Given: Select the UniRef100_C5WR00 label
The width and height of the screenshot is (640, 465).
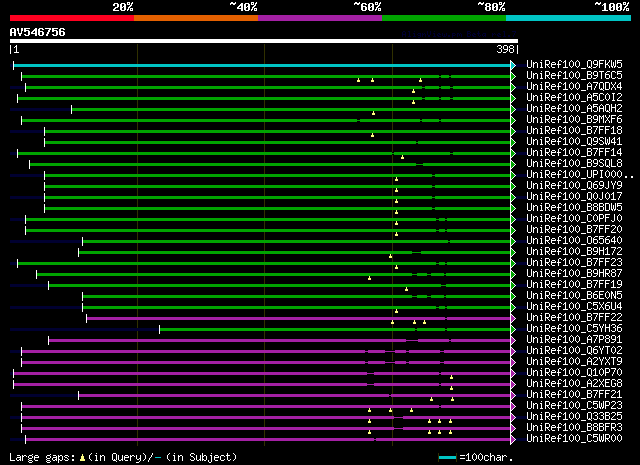Looking at the screenshot, I should [574, 438].
